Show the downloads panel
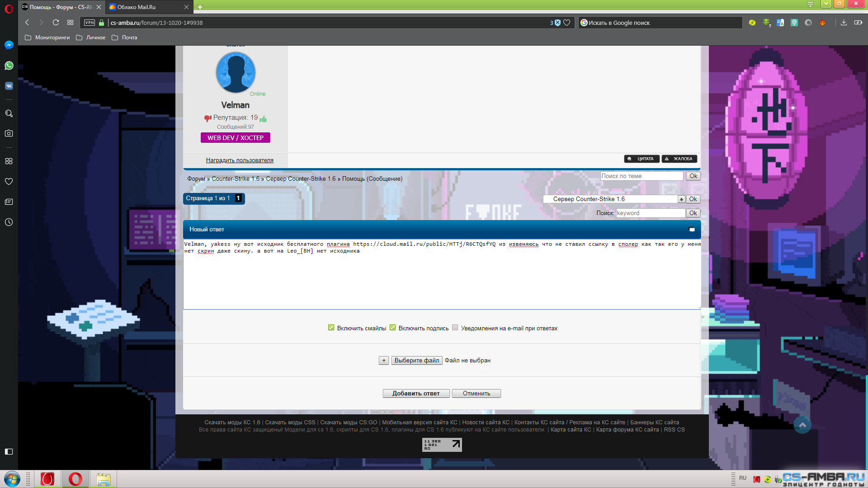 point(844,23)
